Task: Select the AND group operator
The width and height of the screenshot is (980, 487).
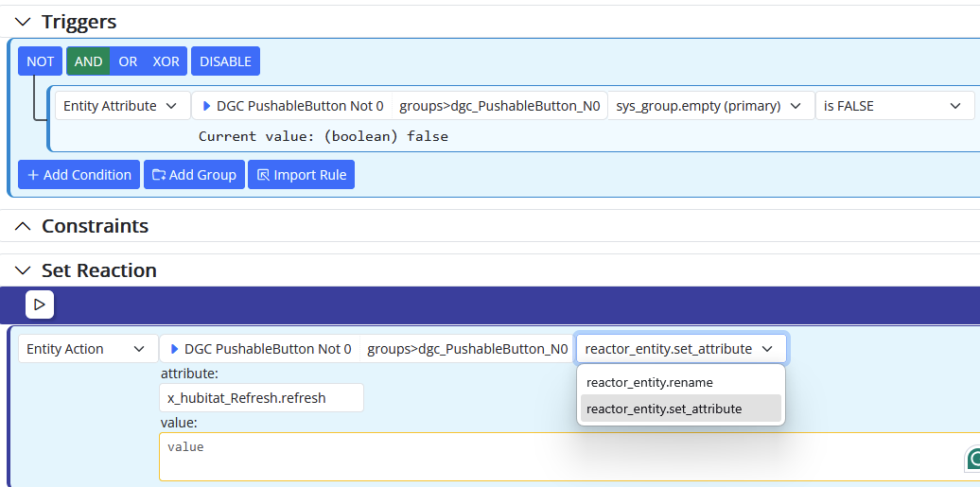Action: 88,61
